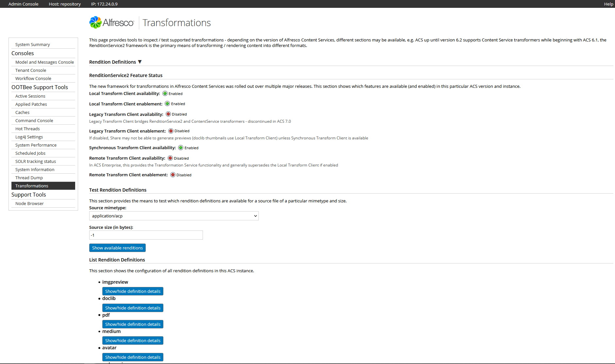Screen dimensions: 615x364
Task: Click the imgpreview list entry text
Action: [x=115, y=282]
